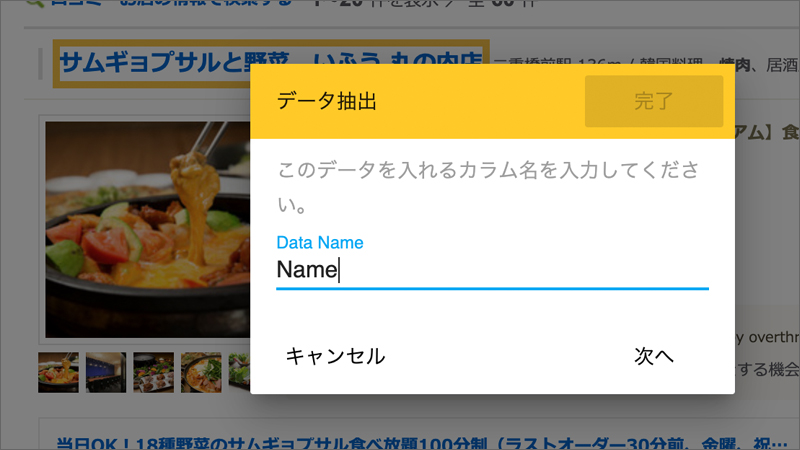This screenshot has height=450, width=800.
Task: Select the fourth thumbnail showing hot pot
Action: click(201, 372)
